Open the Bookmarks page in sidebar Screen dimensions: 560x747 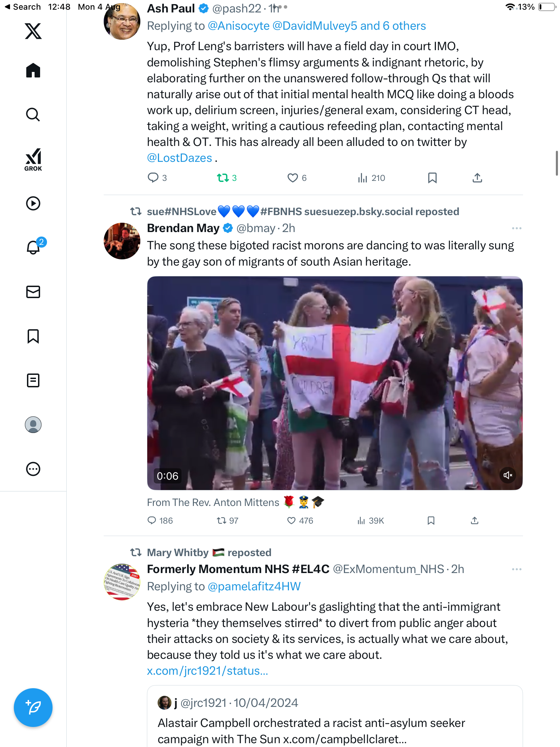tap(33, 336)
